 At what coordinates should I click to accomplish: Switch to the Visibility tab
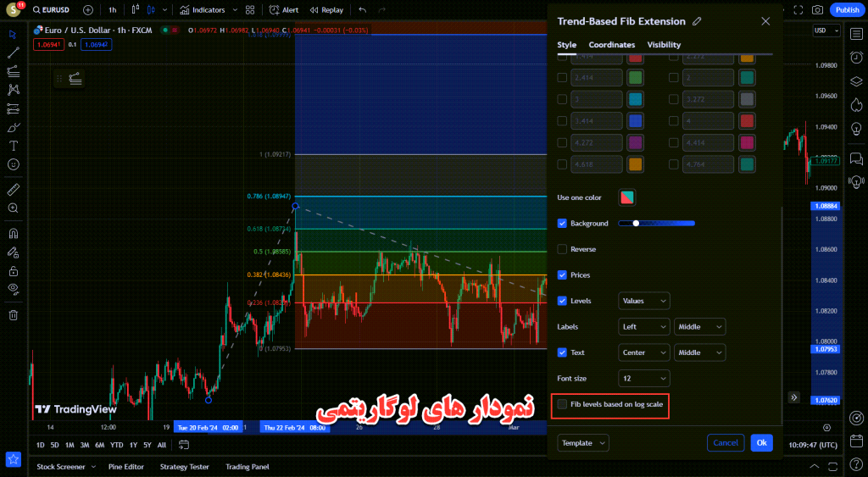pos(664,45)
